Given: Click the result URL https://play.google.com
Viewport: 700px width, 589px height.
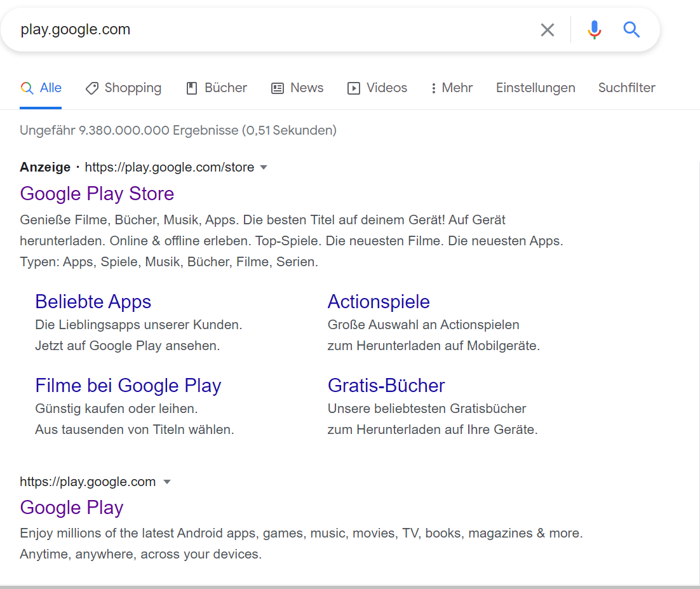Looking at the screenshot, I should [88, 482].
